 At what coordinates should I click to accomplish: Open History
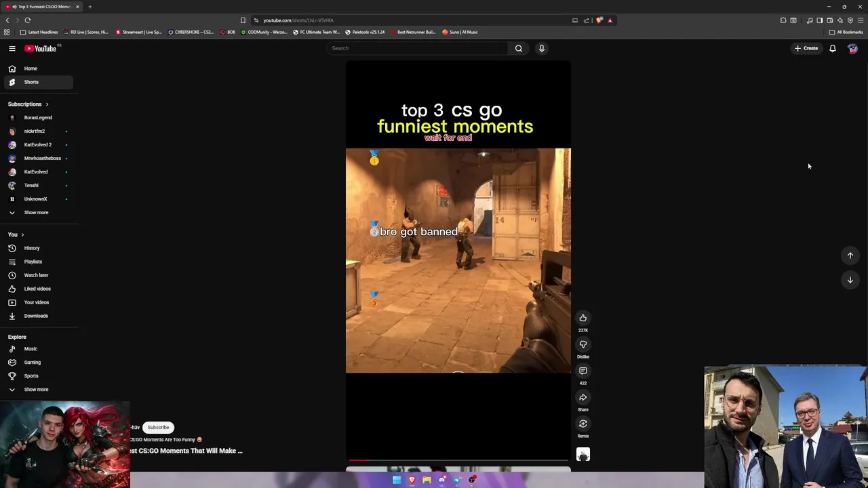(x=38, y=248)
